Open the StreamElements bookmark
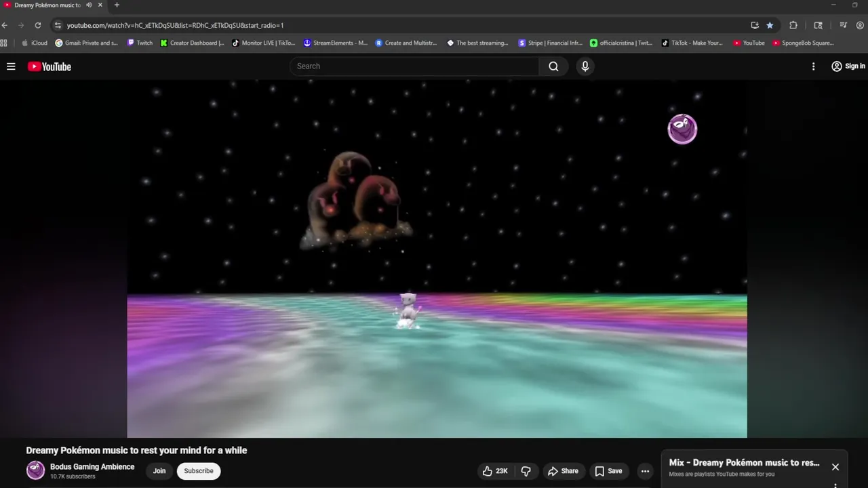Image resolution: width=868 pixels, height=488 pixels. 336,43
